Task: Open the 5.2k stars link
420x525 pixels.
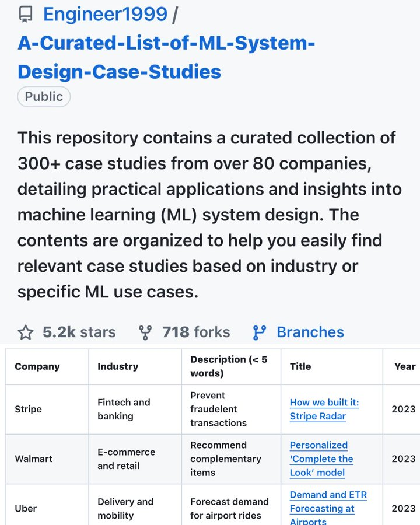Action: tap(79, 332)
